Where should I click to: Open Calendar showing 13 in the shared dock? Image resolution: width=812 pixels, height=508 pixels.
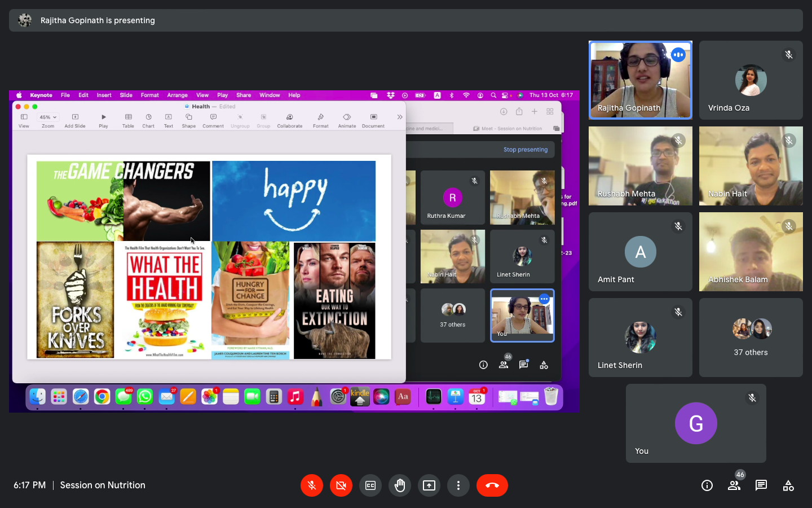coord(476,397)
